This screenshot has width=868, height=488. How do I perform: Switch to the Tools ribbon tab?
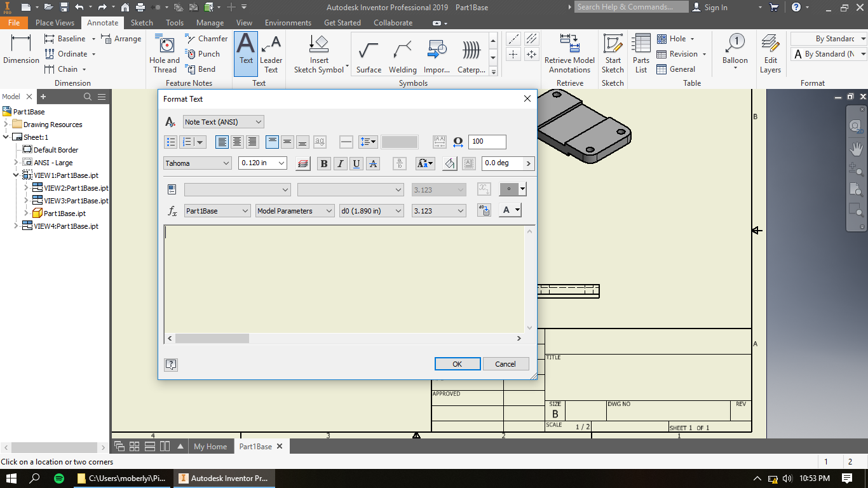[175, 23]
